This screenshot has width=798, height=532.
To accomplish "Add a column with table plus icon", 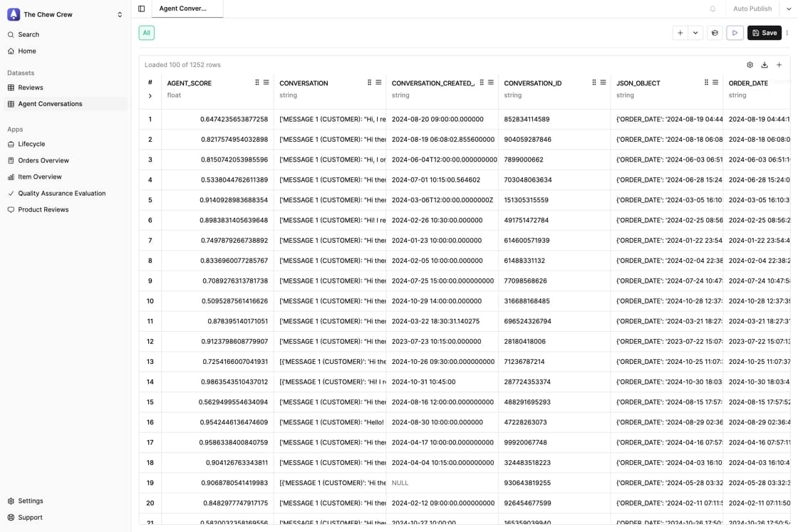I will (x=779, y=65).
